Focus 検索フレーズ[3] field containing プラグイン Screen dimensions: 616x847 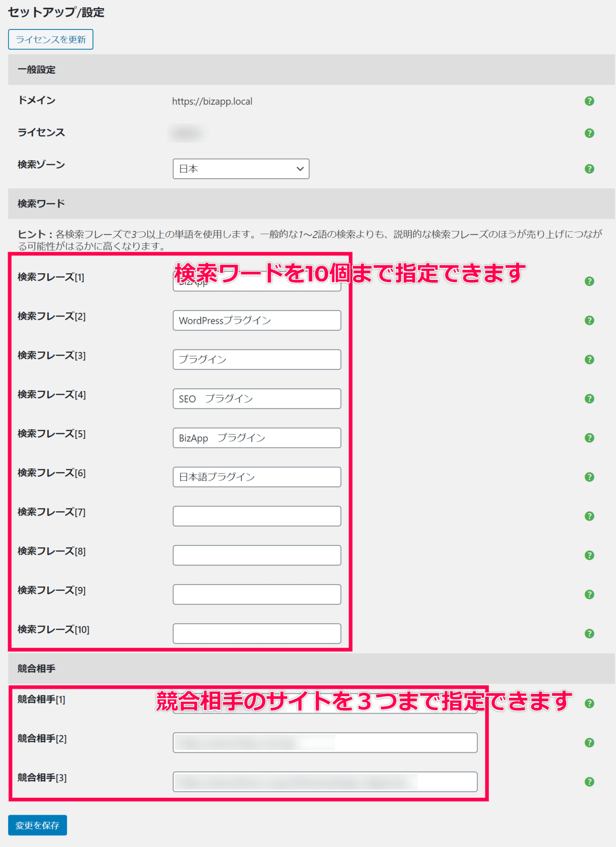click(x=257, y=360)
